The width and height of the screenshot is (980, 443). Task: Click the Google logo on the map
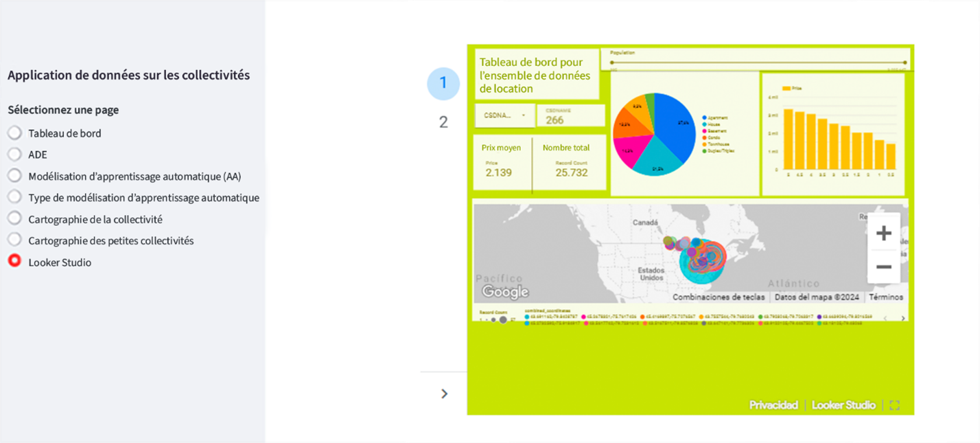505,292
